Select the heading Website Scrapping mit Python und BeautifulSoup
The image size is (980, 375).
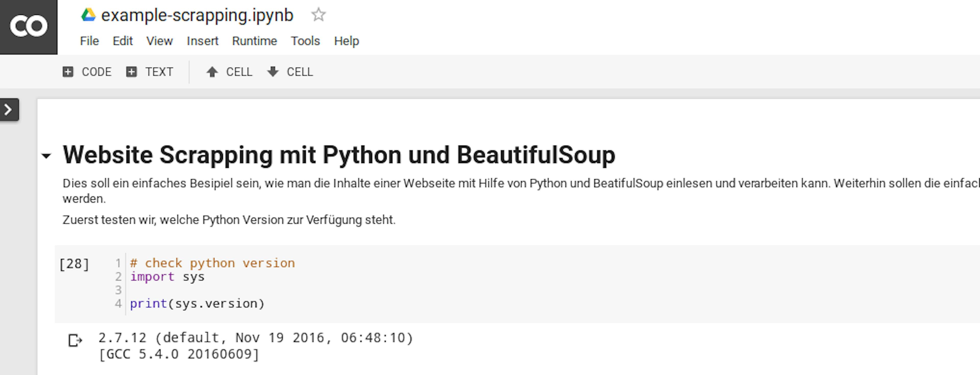(x=339, y=155)
